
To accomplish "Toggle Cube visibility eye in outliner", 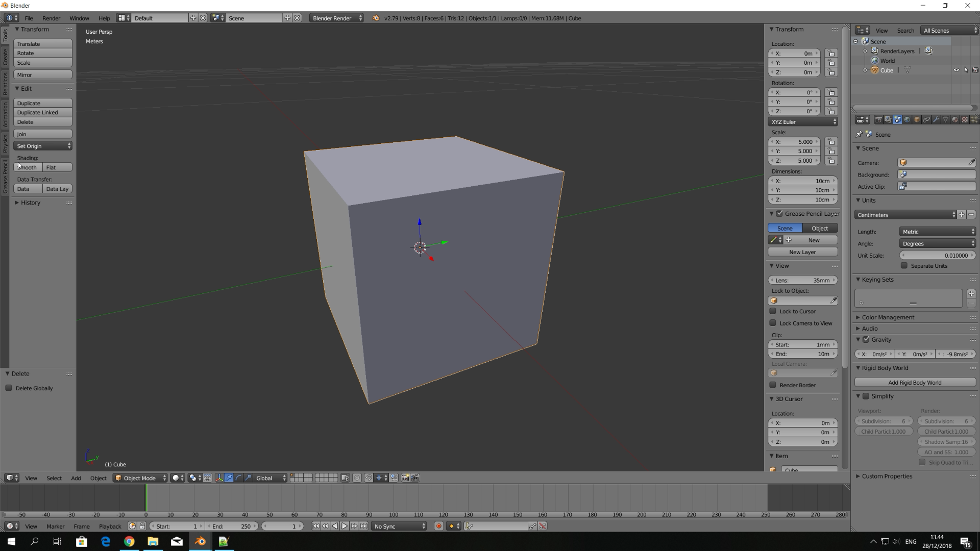I will click(x=956, y=70).
